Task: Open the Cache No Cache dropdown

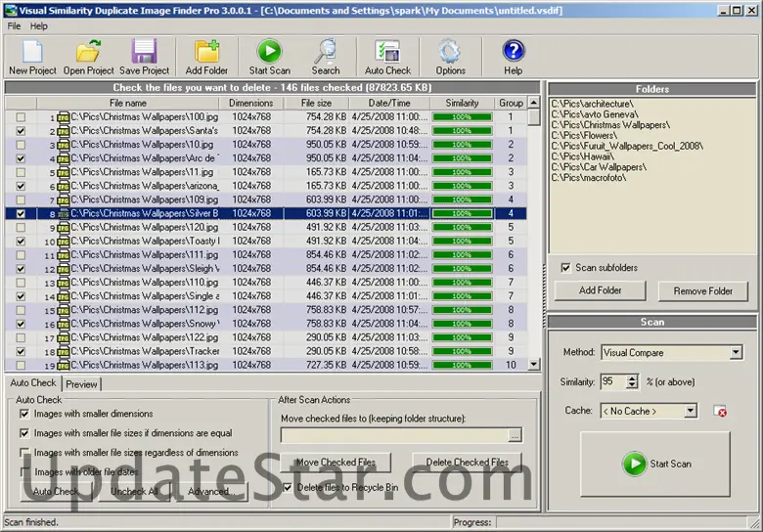Action: click(x=690, y=412)
